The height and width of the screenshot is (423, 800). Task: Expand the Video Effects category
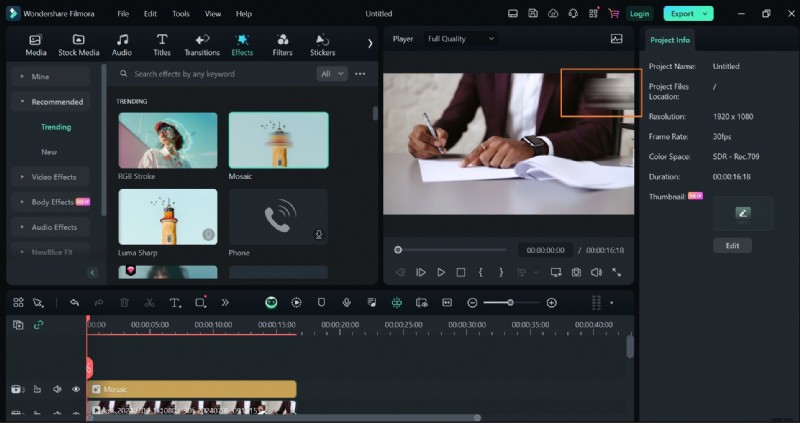[50, 177]
